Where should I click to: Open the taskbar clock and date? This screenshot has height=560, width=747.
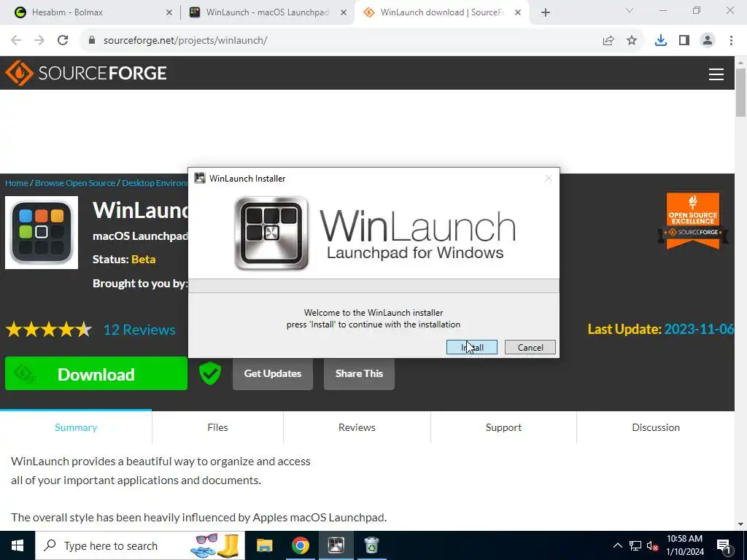[x=684, y=545]
